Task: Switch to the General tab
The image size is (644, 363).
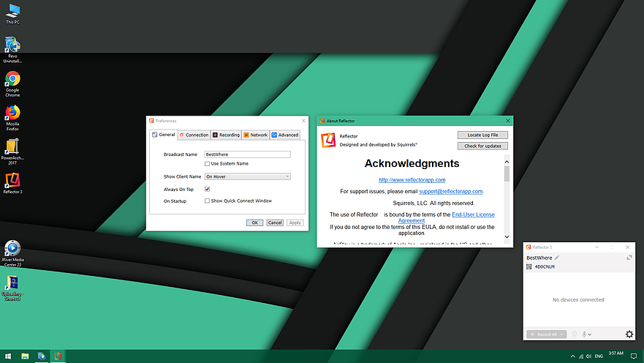Action: (x=164, y=135)
